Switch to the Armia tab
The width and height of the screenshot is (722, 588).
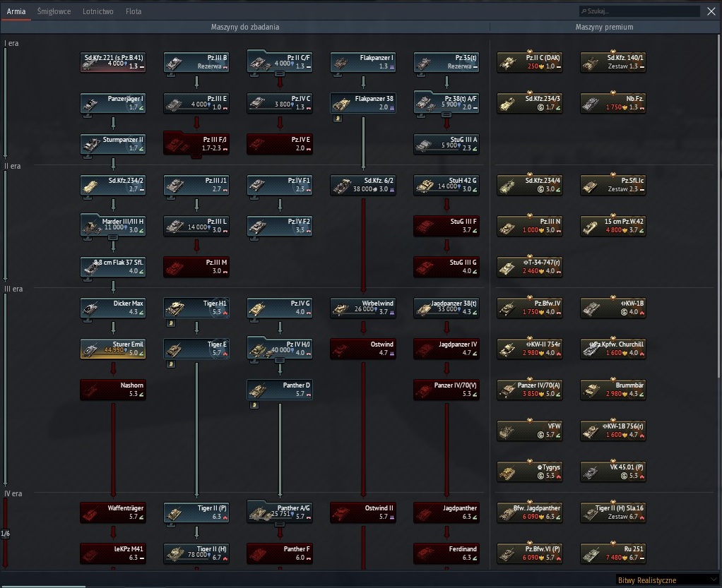(x=16, y=11)
